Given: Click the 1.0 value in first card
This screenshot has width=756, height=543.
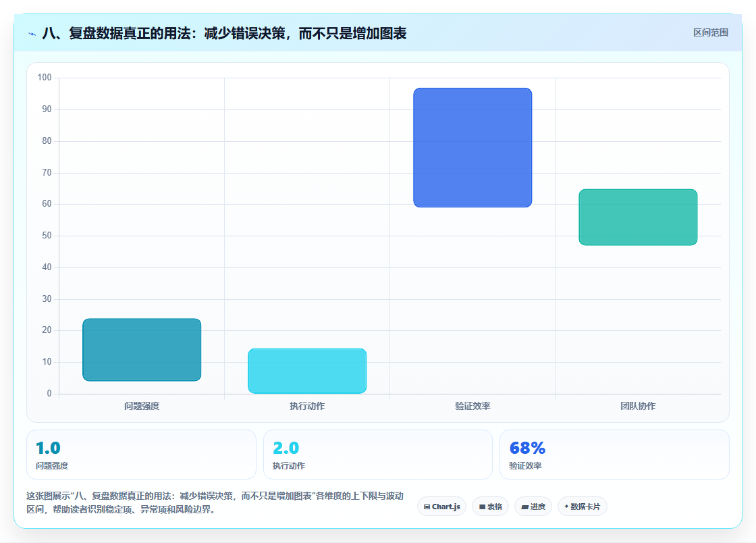Looking at the screenshot, I should click(48, 448).
